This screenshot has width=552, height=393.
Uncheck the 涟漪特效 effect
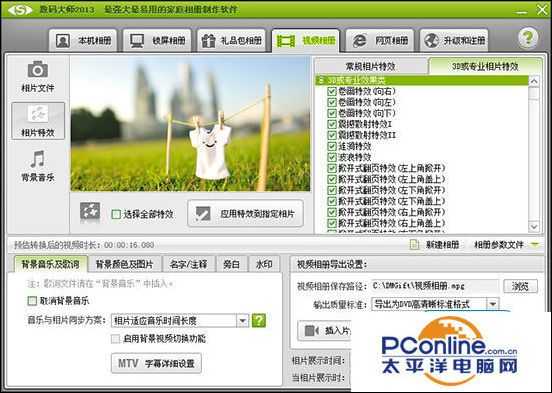[332, 146]
